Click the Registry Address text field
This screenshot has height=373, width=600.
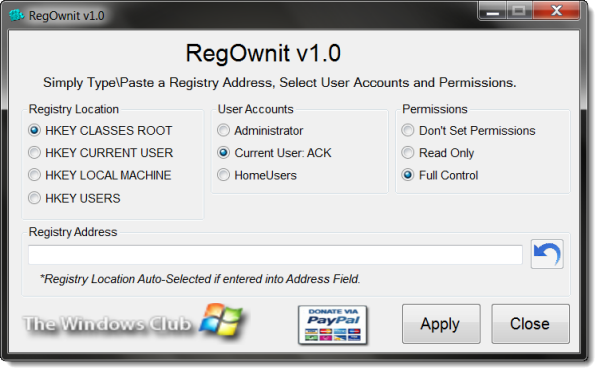(276, 255)
